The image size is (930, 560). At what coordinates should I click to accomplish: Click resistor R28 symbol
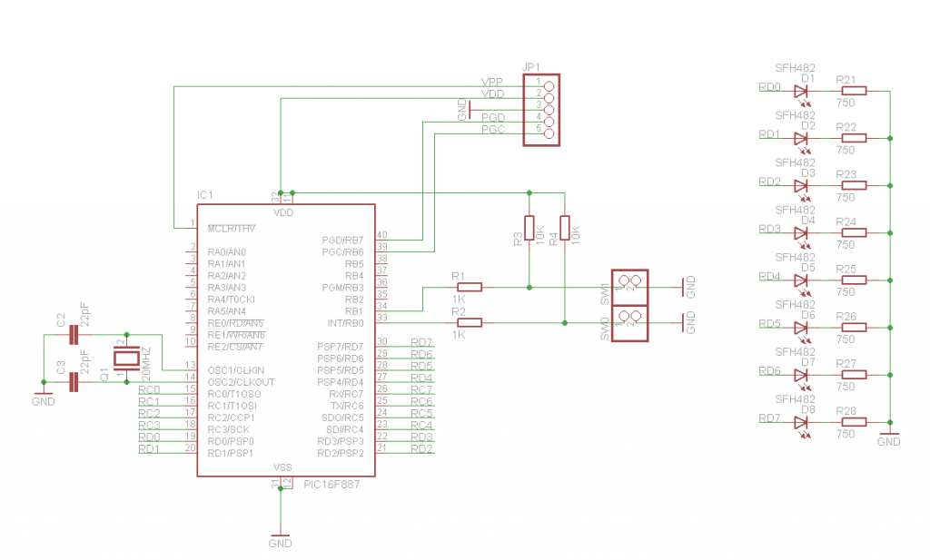(x=854, y=423)
